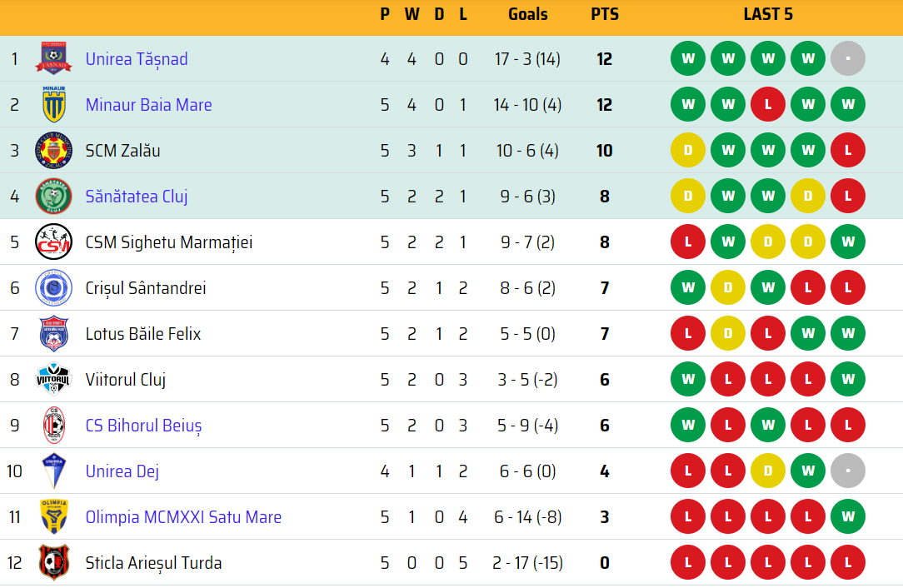Click Minaur Baia Mare's red L result circle

(x=768, y=105)
